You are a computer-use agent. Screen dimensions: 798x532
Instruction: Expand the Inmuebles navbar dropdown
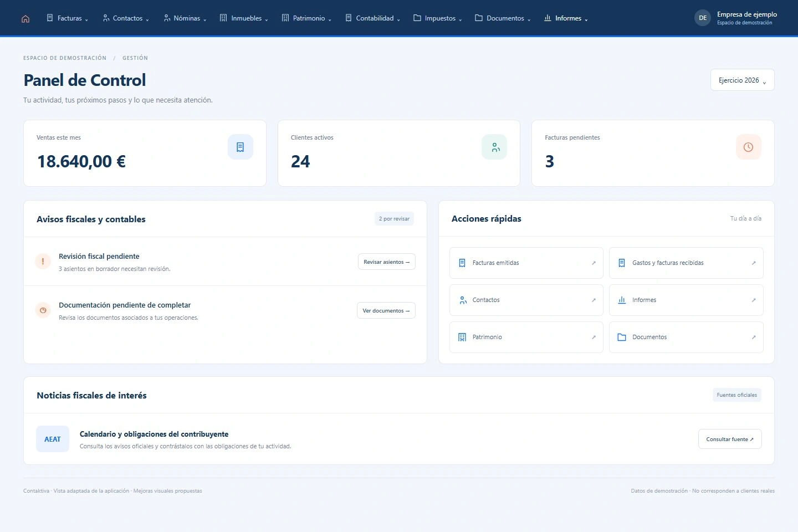click(244, 18)
